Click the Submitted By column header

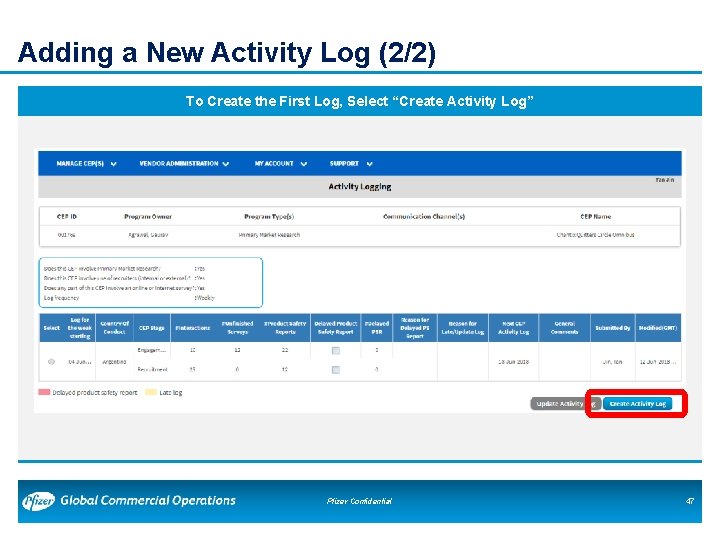click(613, 328)
